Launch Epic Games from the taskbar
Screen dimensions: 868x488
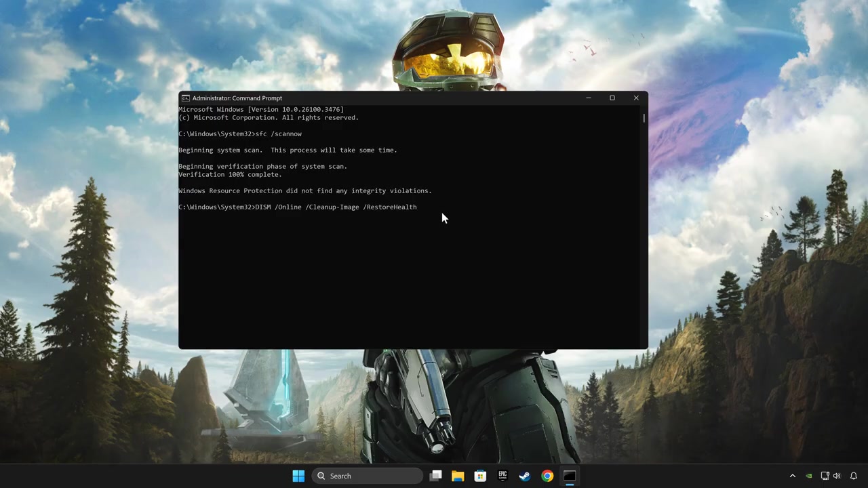(x=502, y=476)
